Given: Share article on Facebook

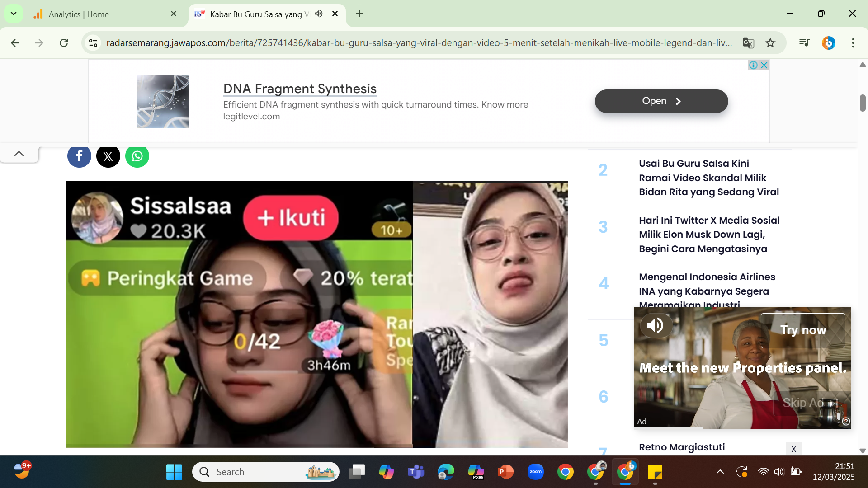Looking at the screenshot, I should pyautogui.click(x=79, y=156).
